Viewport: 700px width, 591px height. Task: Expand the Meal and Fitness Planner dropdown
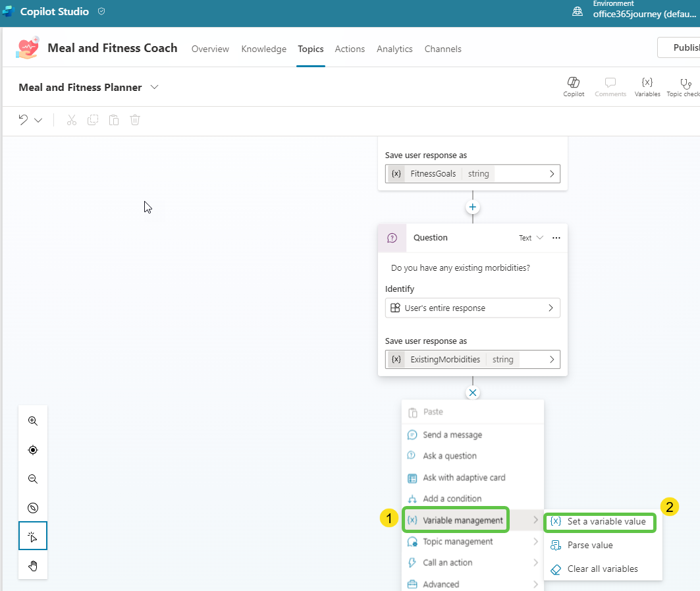[x=154, y=87]
